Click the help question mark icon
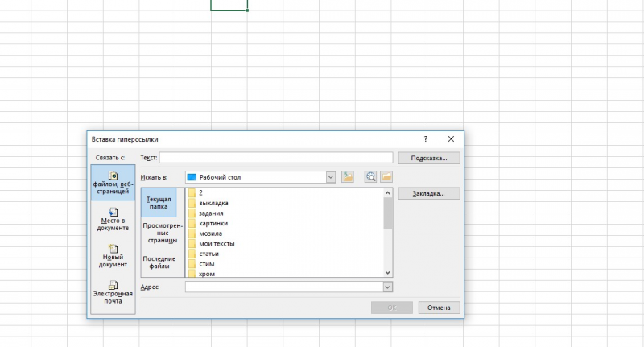 coord(426,139)
